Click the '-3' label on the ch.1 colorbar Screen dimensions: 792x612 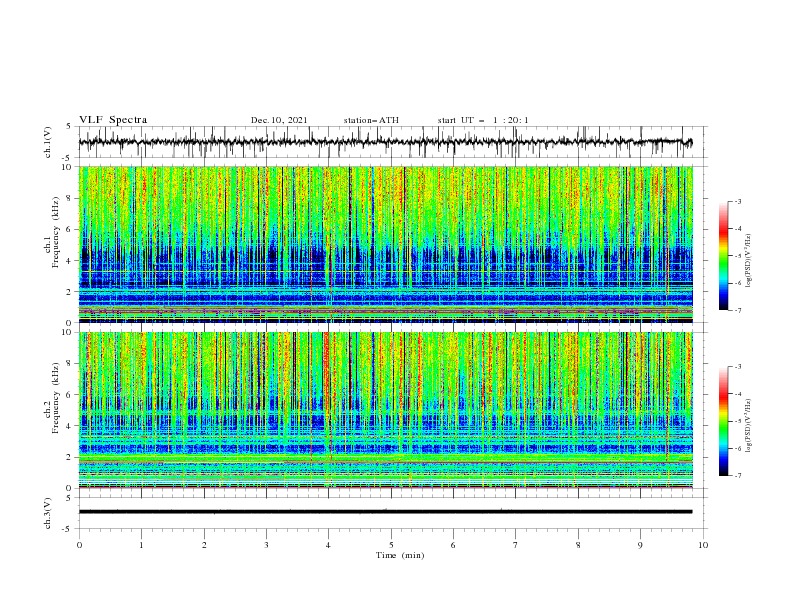pyautogui.click(x=737, y=201)
